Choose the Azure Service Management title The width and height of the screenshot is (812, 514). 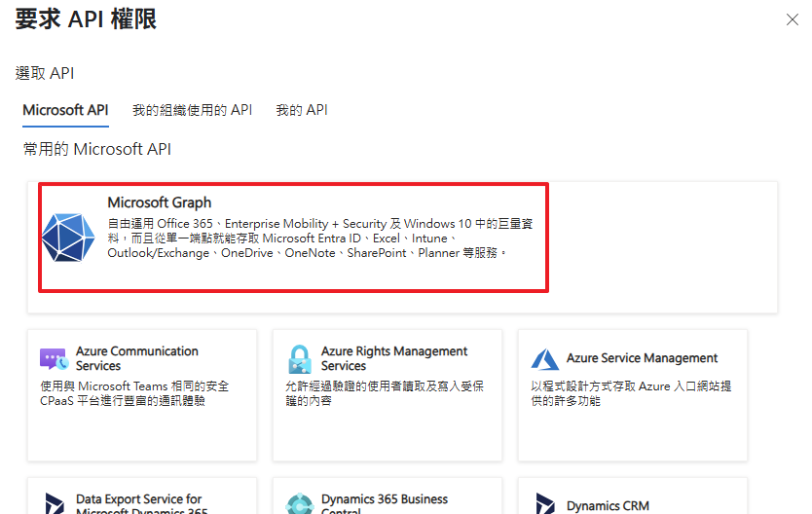pyautogui.click(x=642, y=358)
